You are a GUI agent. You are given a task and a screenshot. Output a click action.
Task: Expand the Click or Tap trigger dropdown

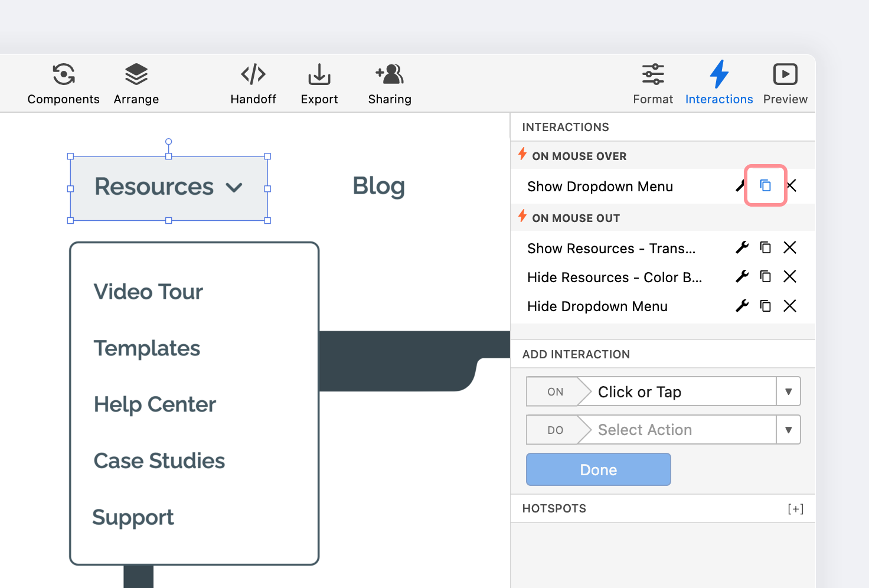(788, 392)
